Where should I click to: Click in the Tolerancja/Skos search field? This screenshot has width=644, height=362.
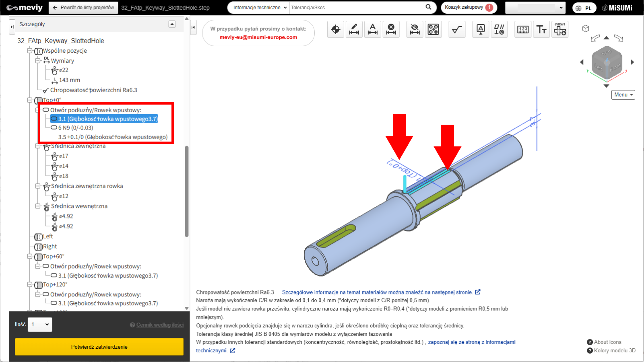point(356,8)
